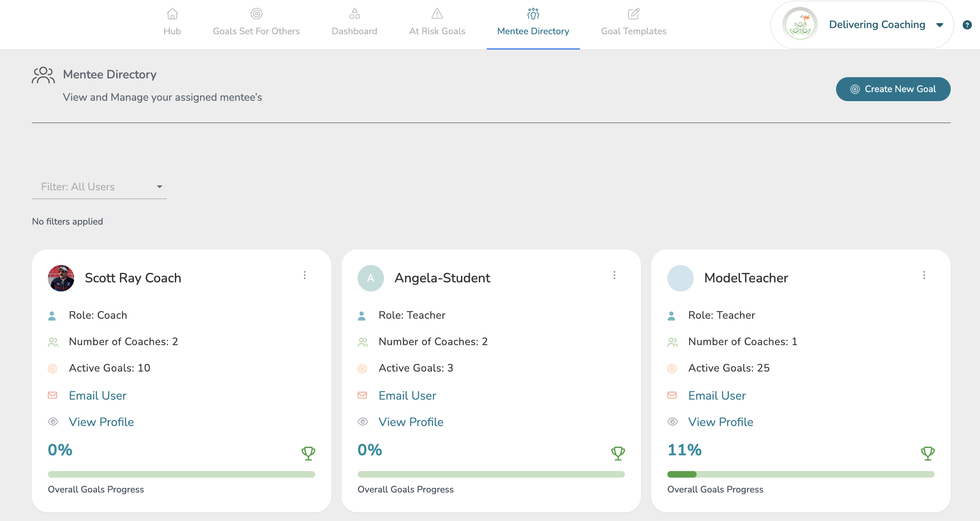
Task: Click eye icon on ModelTeacher card
Action: coord(672,422)
